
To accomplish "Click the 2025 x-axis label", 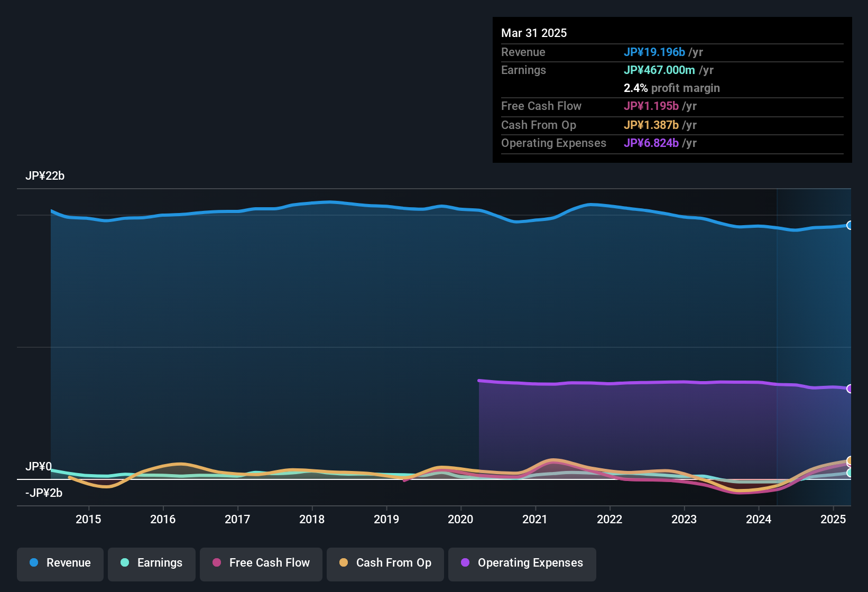I will (x=833, y=519).
